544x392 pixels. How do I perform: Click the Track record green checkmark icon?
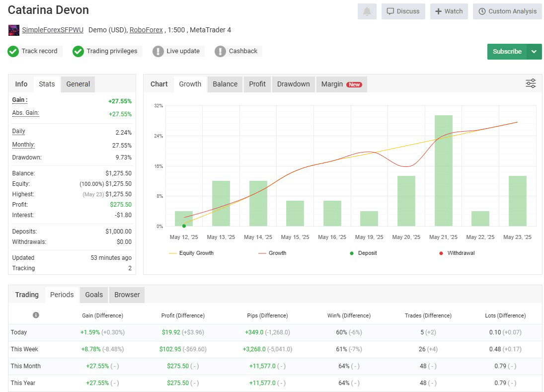pyautogui.click(x=13, y=51)
